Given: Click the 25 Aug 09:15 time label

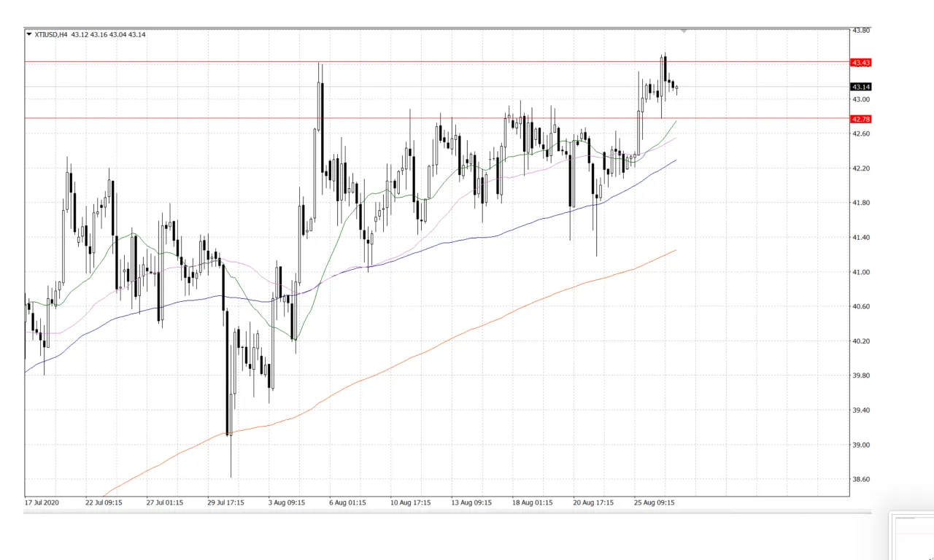Looking at the screenshot, I should (653, 502).
